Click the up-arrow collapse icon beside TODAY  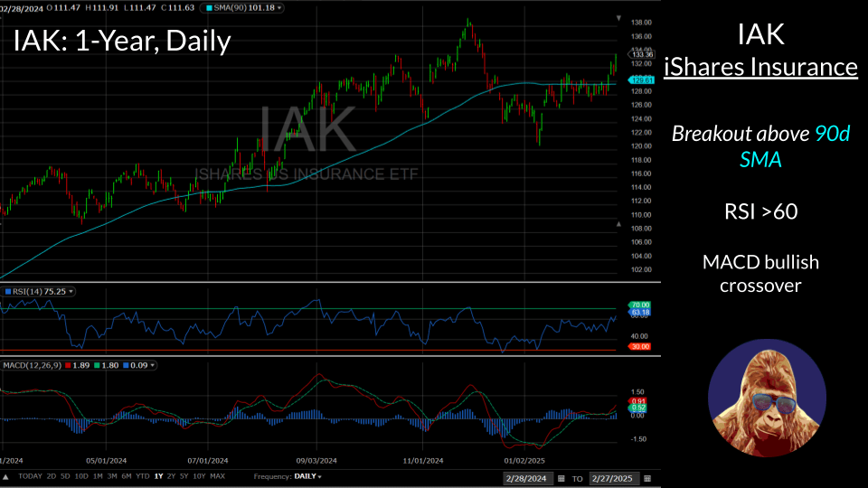5,476
